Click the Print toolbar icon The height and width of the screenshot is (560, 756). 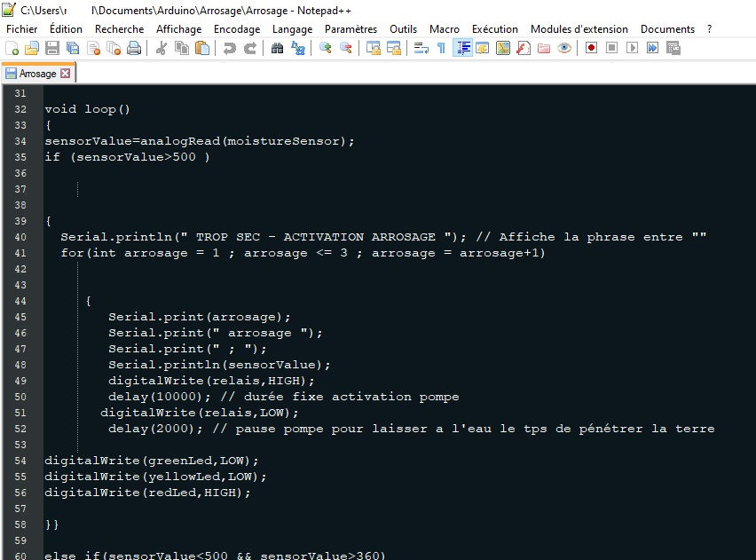coord(134,48)
